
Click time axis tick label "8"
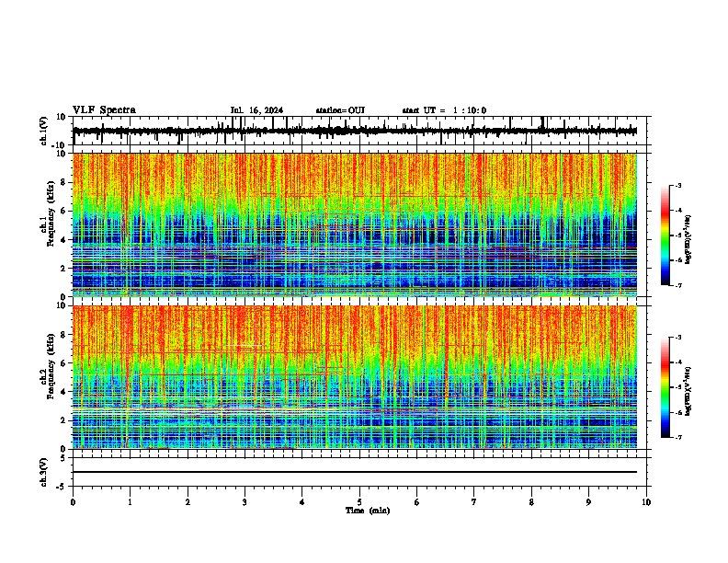[531, 502]
